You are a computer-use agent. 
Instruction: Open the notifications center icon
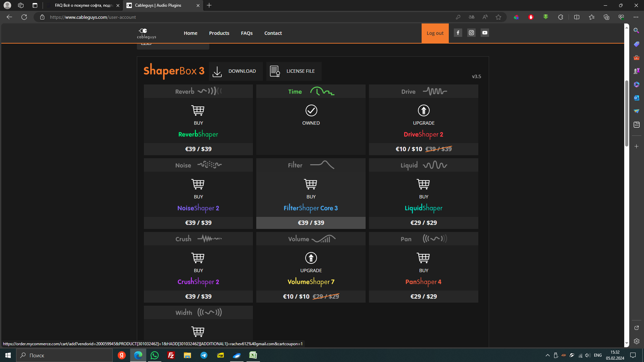pyautogui.click(x=633, y=355)
